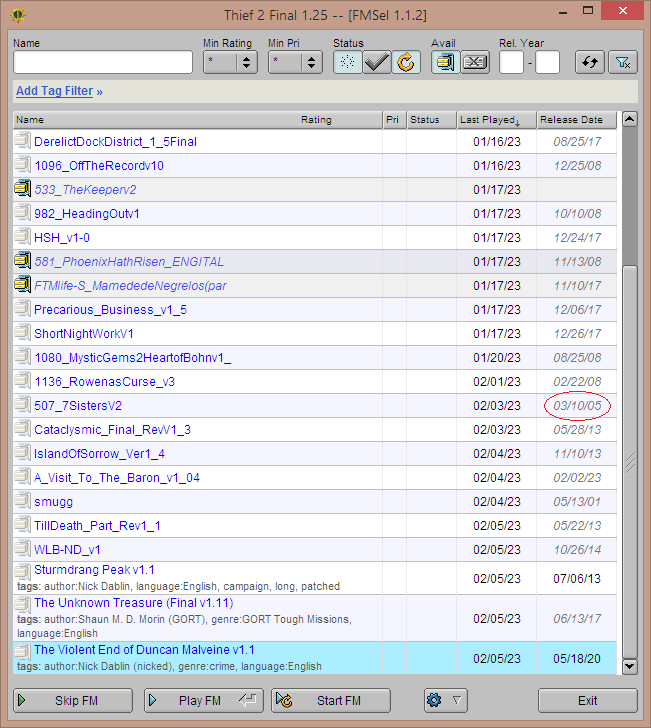Click installed icon of FTMlife-S_MamededeNegrelos

22,285
